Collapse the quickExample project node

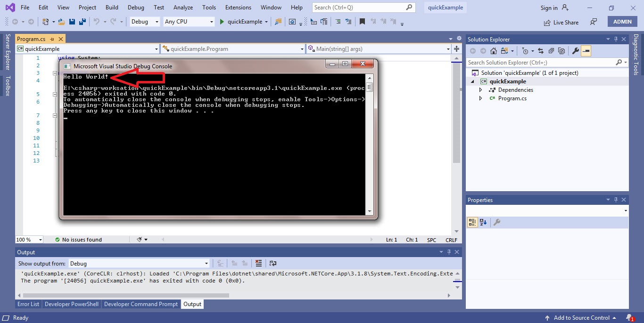(x=473, y=81)
